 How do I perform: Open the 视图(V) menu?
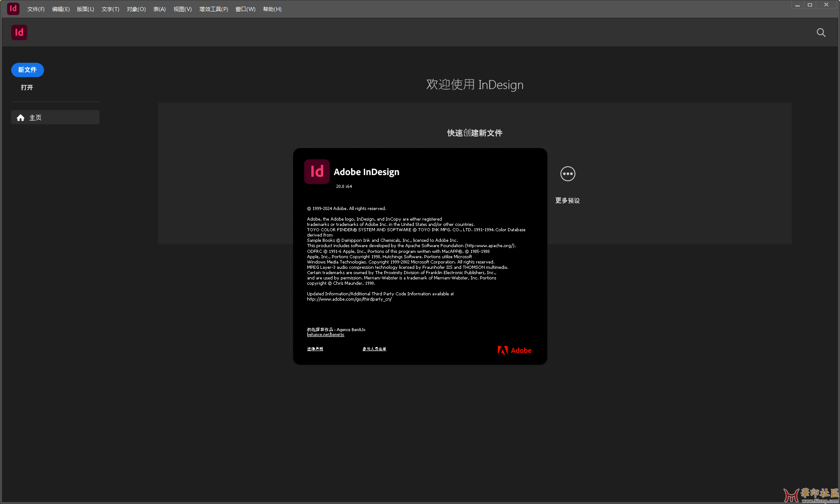click(x=183, y=9)
